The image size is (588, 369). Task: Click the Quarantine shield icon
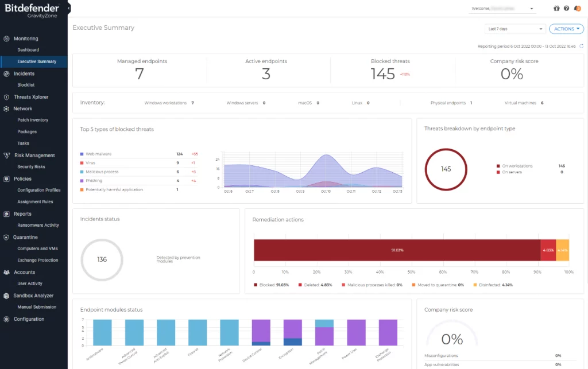7,237
